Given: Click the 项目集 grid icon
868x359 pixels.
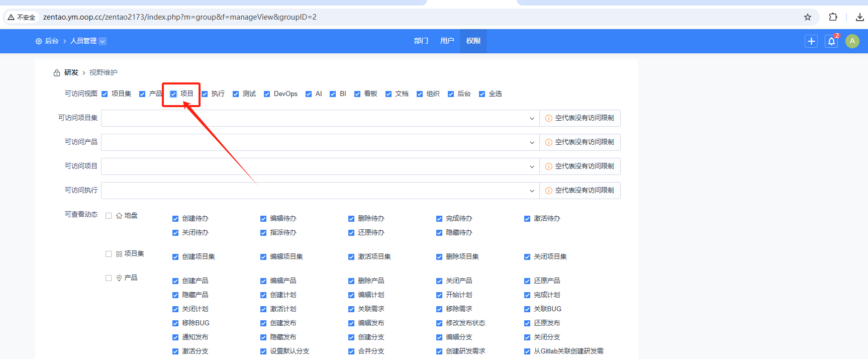Looking at the screenshot, I should (119, 254).
